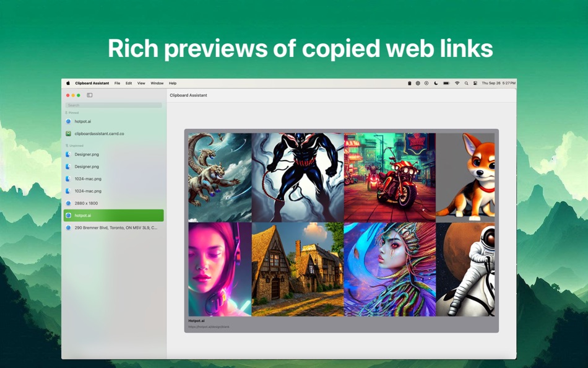Open the Help menu

pos(173,84)
